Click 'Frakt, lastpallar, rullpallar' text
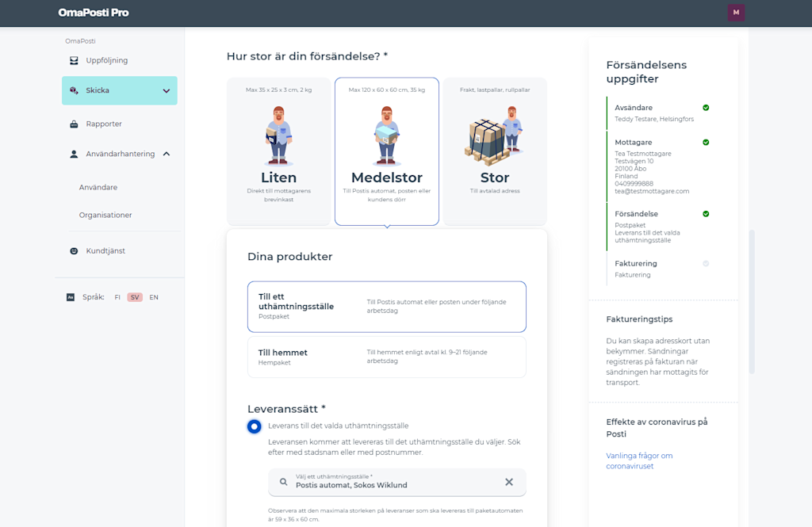Viewport: 812px width, 527px height. 495,90
